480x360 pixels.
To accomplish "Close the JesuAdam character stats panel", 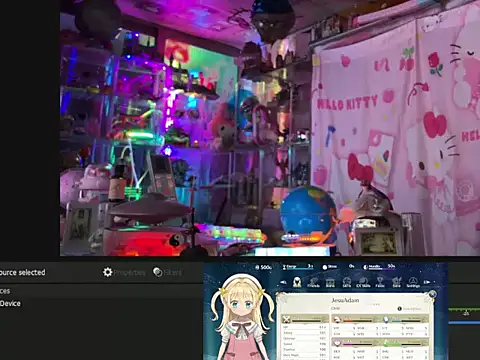I will click(432, 294).
